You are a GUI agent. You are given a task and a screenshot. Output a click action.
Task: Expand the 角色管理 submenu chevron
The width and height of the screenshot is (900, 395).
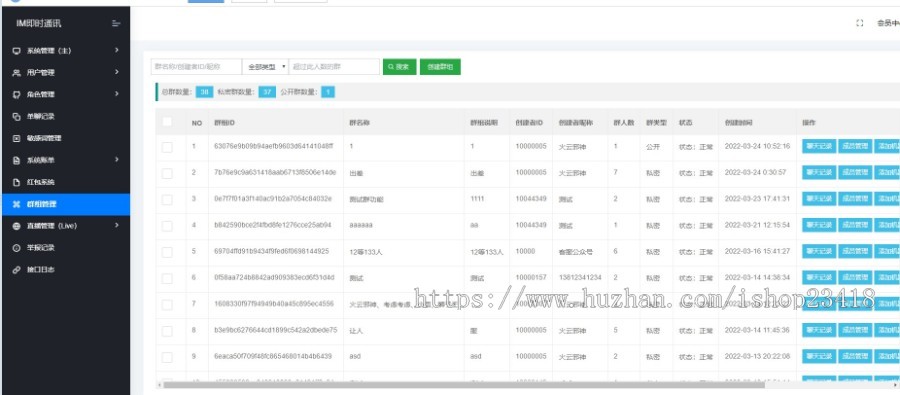[x=117, y=94]
